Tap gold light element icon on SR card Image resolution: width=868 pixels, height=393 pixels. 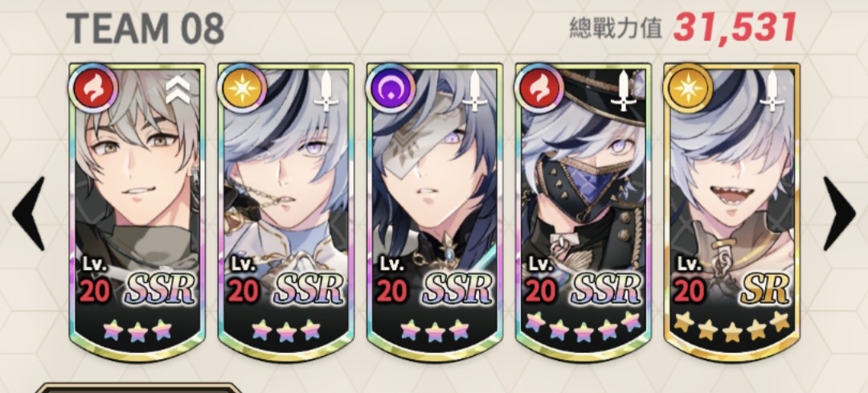coord(687,88)
